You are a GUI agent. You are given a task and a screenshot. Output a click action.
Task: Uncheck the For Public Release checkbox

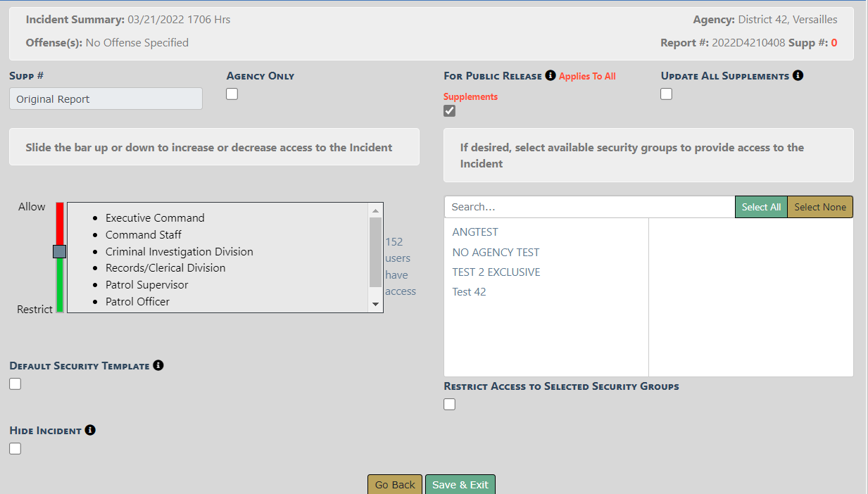(x=450, y=110)
